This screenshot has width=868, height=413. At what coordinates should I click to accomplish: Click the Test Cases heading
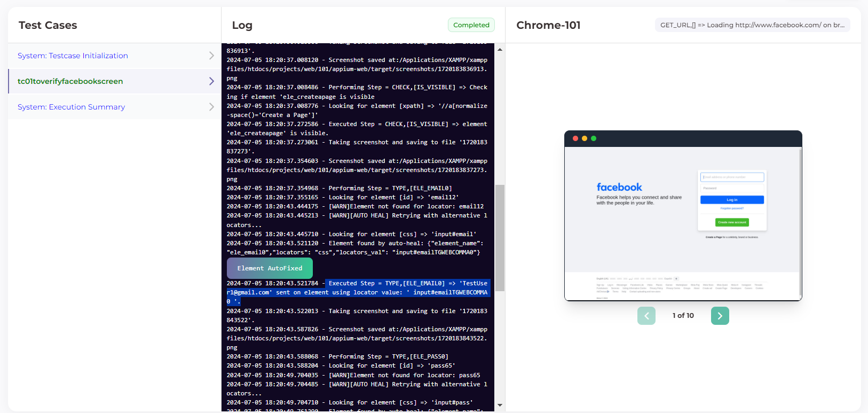48,25
